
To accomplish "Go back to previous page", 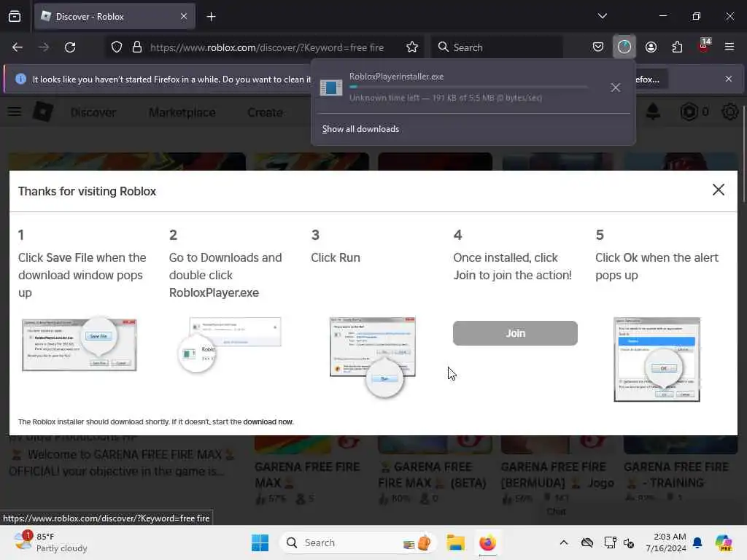I will pyautogui.click(x=18, y=47).
